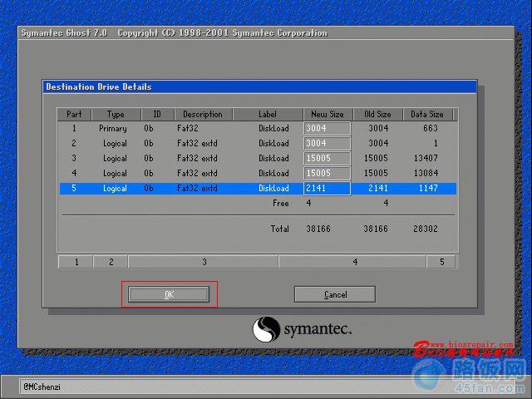
Task: Edit New Size field for partition 2
Action: tap(327, 143)
